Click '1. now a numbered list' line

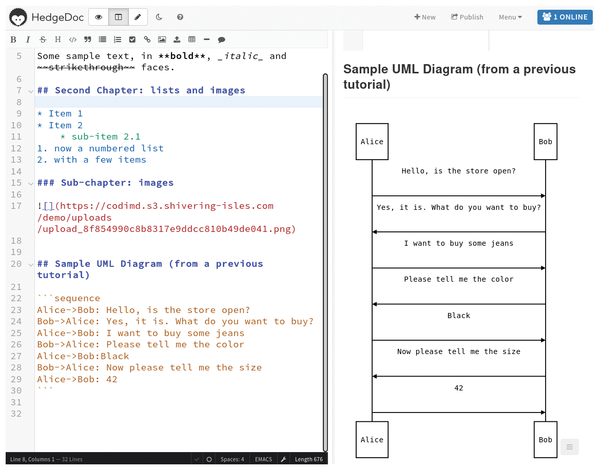pyautogui.click(x=100, y=149)
